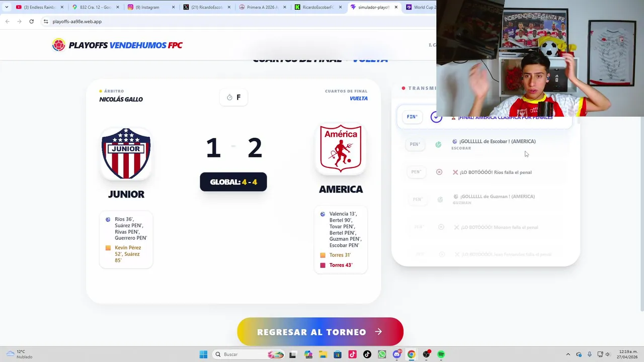The width and height of the screenshot is (644, 362).
Task: Select the America team crest
Action: (341, 149)
